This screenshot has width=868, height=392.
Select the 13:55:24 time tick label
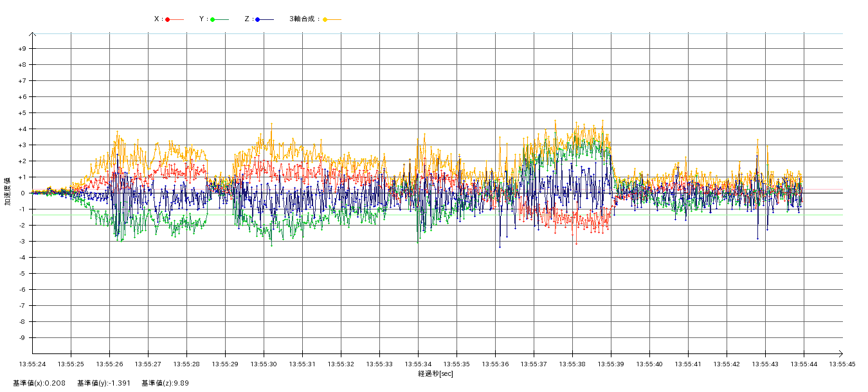coord(32,364)
